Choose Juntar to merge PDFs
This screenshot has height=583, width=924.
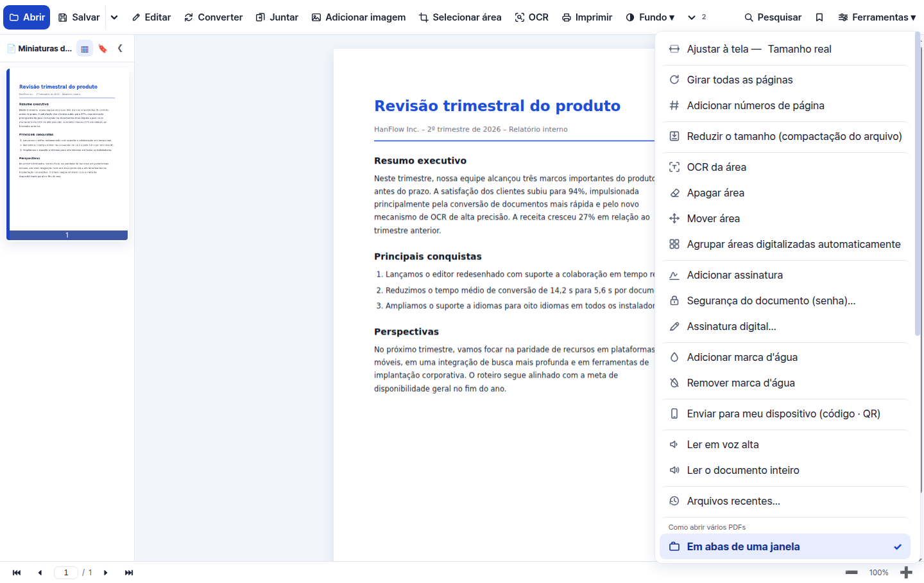(277, 17)
